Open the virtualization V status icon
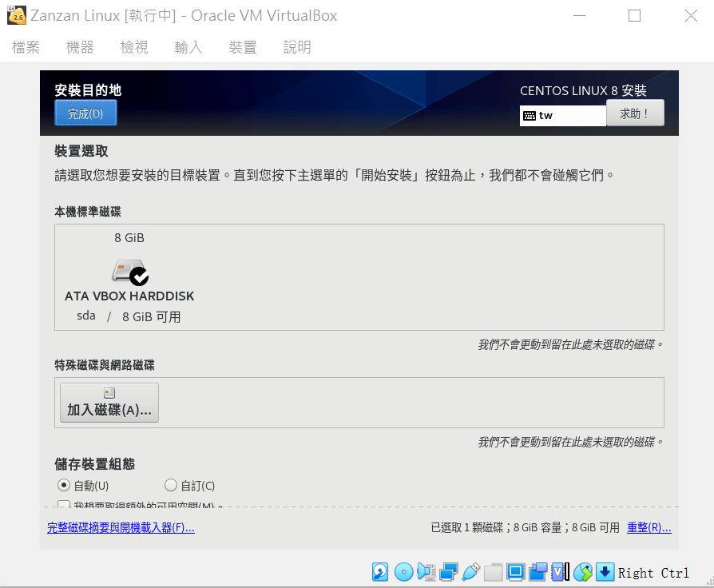This screenshot has height=588, width=714. (x=560, y=572)
